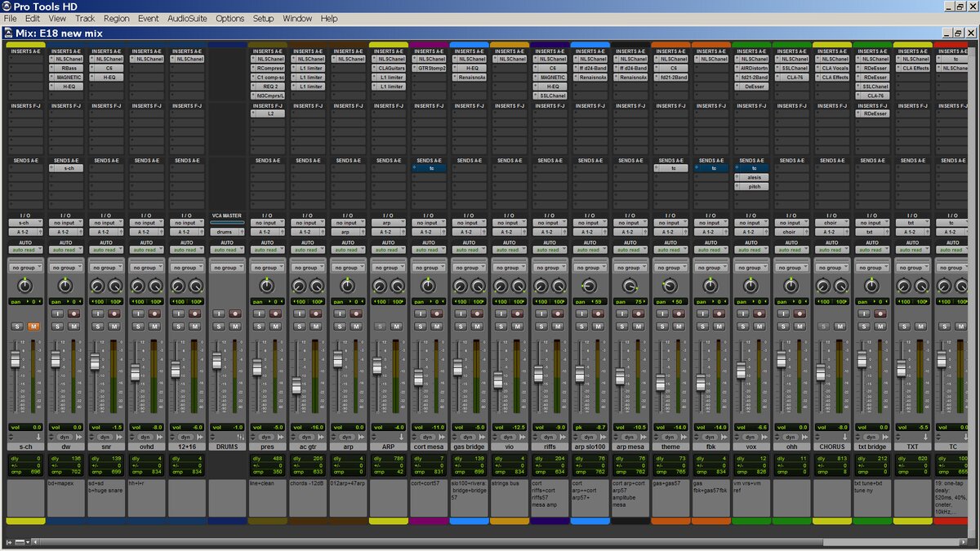Open the Setup menu

tap(263, 18)
